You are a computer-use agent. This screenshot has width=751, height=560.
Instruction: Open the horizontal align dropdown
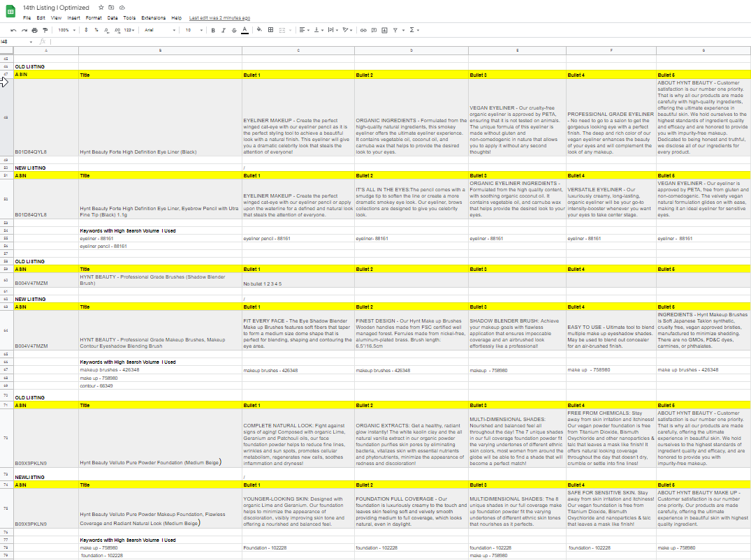304,30
